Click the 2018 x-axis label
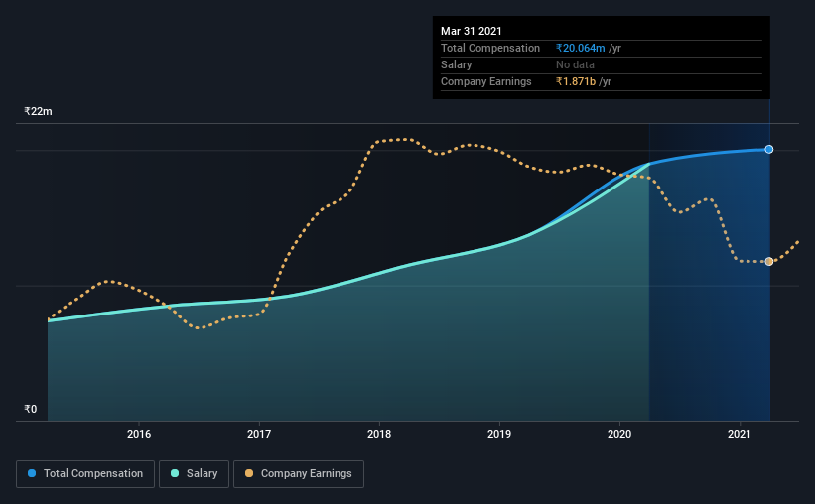Viewport: 815px width, 504px height. (x=379, y=434)
